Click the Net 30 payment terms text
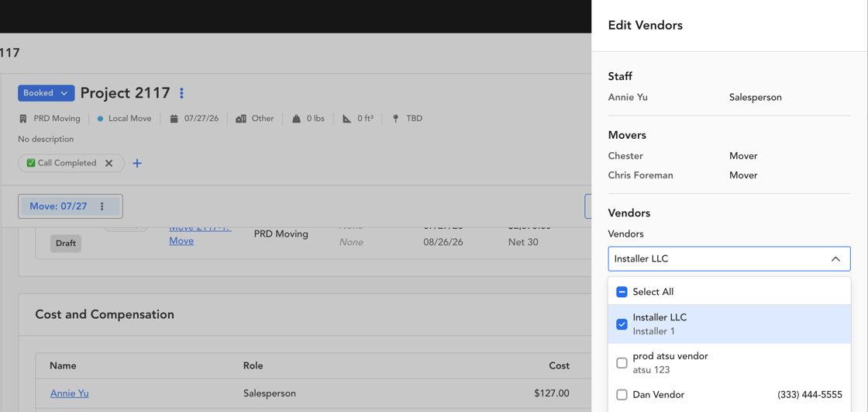This screenshot has width=868, height=412. 523,242
